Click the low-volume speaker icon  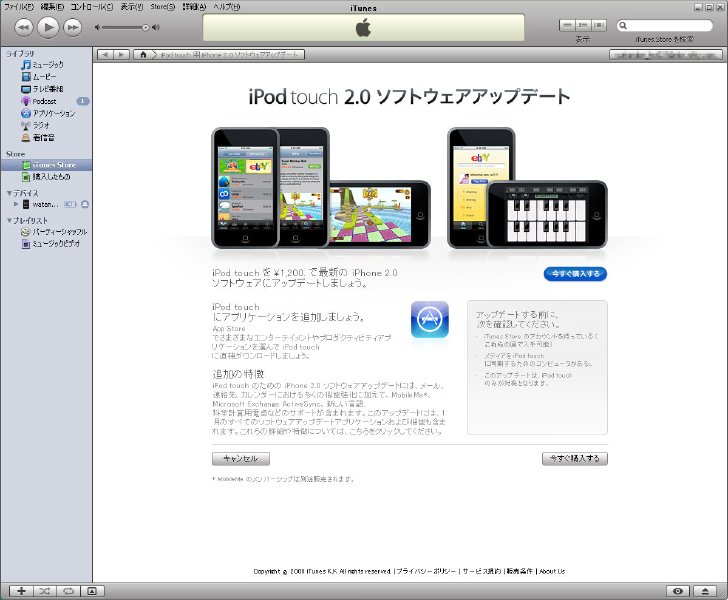[97, 27]
